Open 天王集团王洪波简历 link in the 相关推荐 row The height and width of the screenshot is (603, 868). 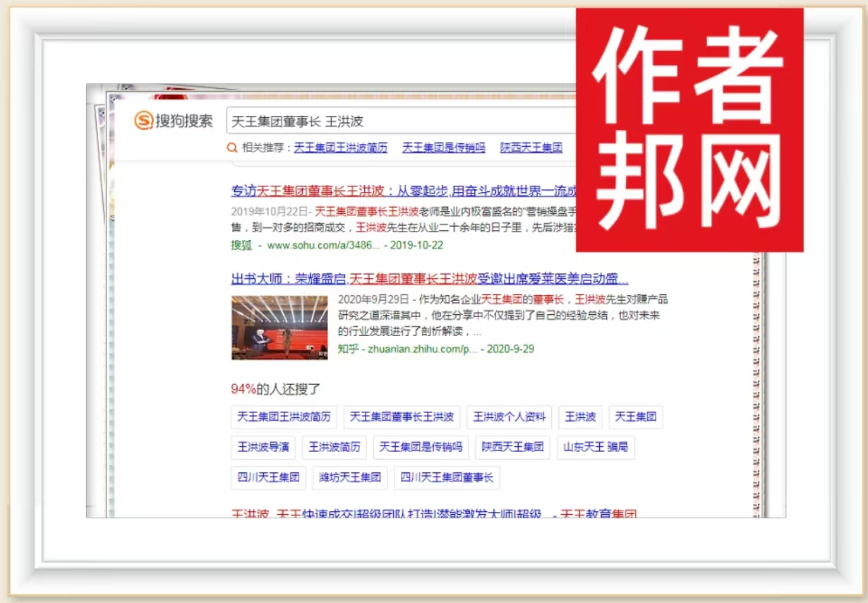click(x=340, y=148)
